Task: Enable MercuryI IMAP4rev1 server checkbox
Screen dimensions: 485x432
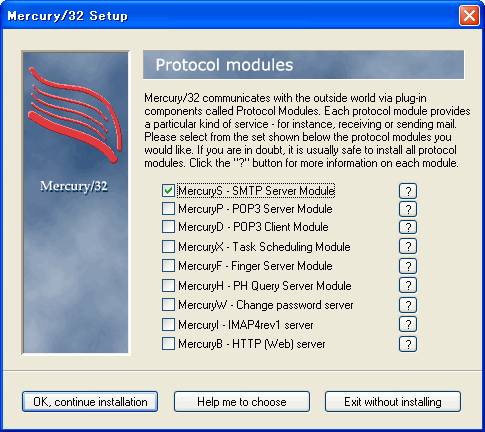Action: coord(168,324)
